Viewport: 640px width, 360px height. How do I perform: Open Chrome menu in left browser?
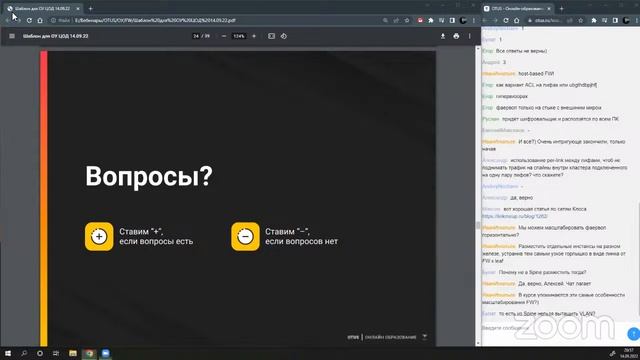point(473,20)
